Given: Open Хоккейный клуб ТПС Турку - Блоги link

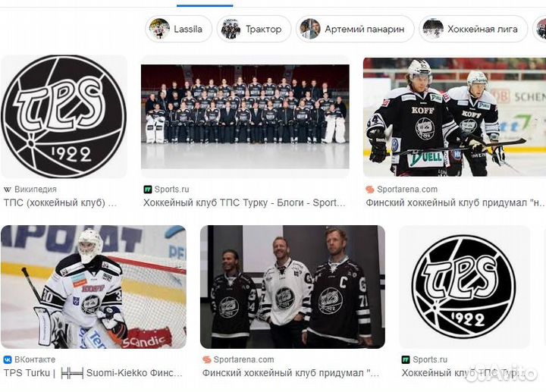Looking at the screenshot, I should [x=244, y=203].
